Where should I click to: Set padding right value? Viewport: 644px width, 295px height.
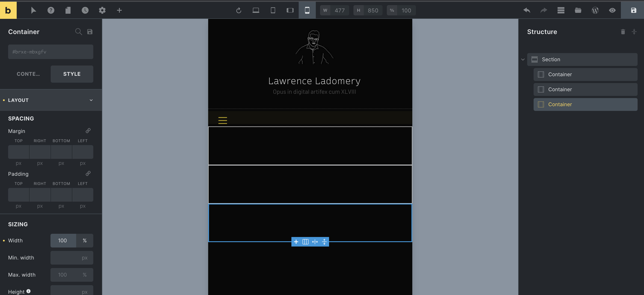pyautogui.click(x=40, y=195)
